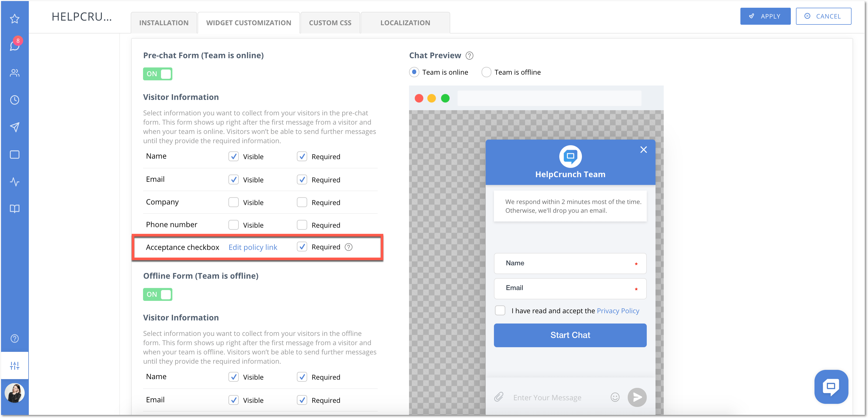The image size is (868, 418).
Task: Open the square popups icon in sidebar
Action: (14, 154)
